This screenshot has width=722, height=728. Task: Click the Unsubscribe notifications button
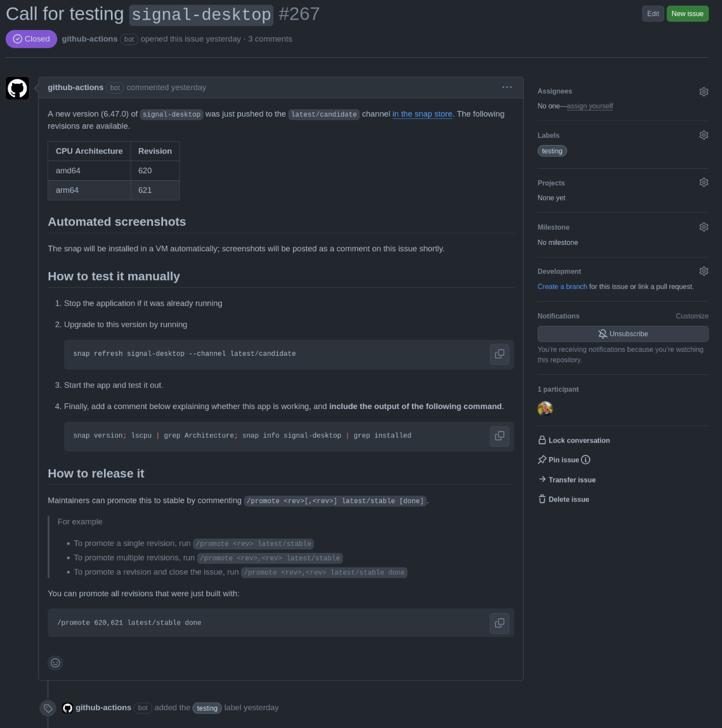pos(623,334)
